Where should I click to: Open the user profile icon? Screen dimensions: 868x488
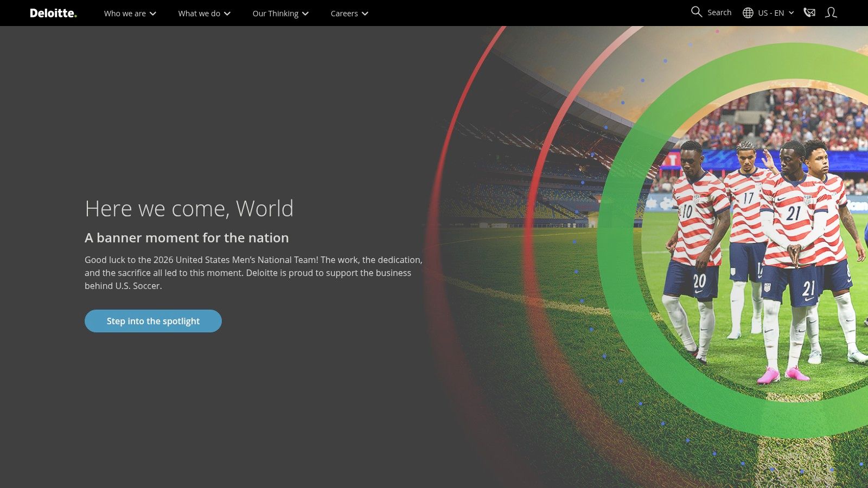pos(831,12)
